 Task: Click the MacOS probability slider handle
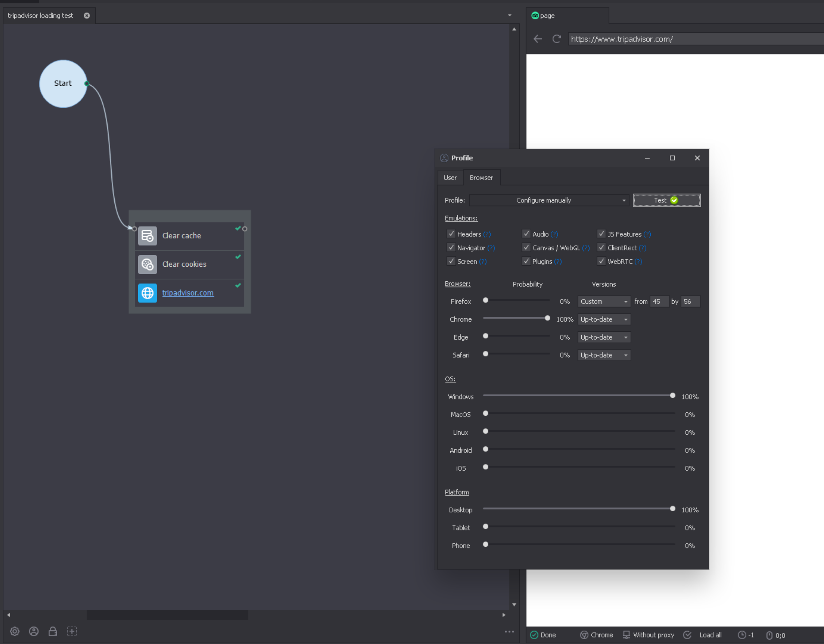coord(486,413)
